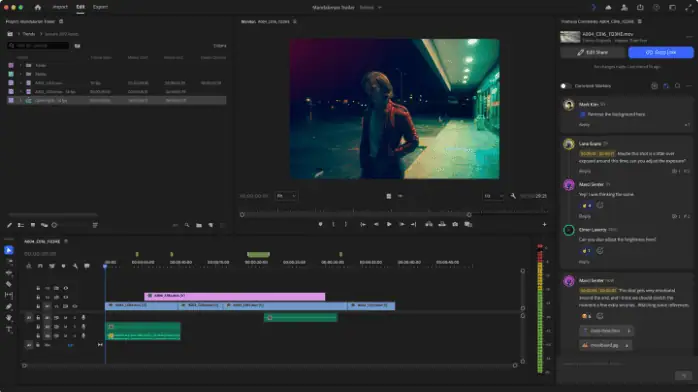Viewport: 698px width, 392px height.
Task: Search comments in review panel
Action: pyautogui.click(x=677, y=86)
